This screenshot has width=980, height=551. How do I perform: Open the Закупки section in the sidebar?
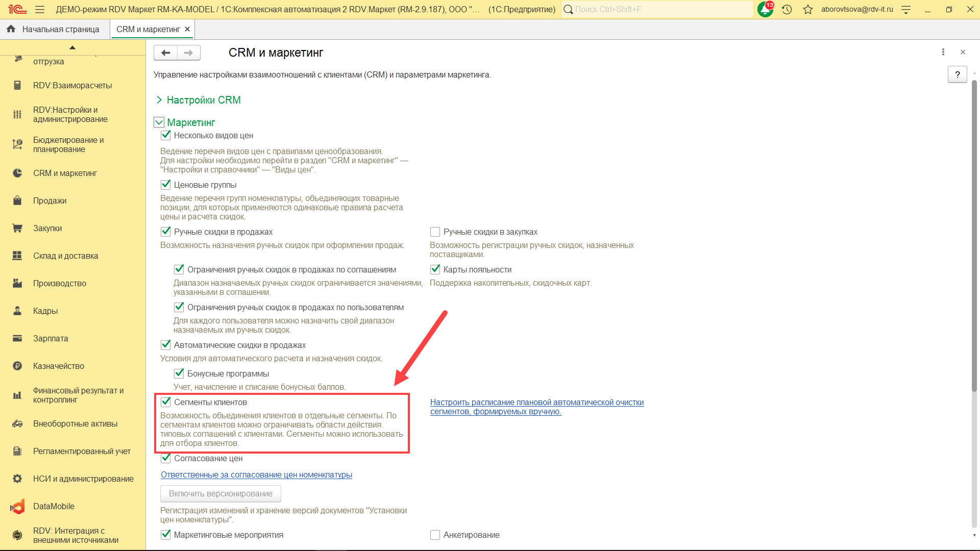pos(47,228)
